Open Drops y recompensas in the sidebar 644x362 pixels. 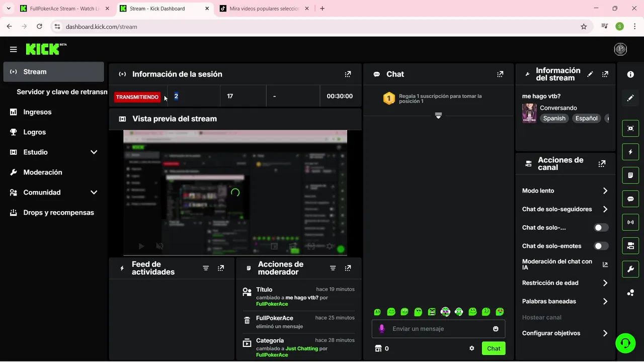point(53,213)
